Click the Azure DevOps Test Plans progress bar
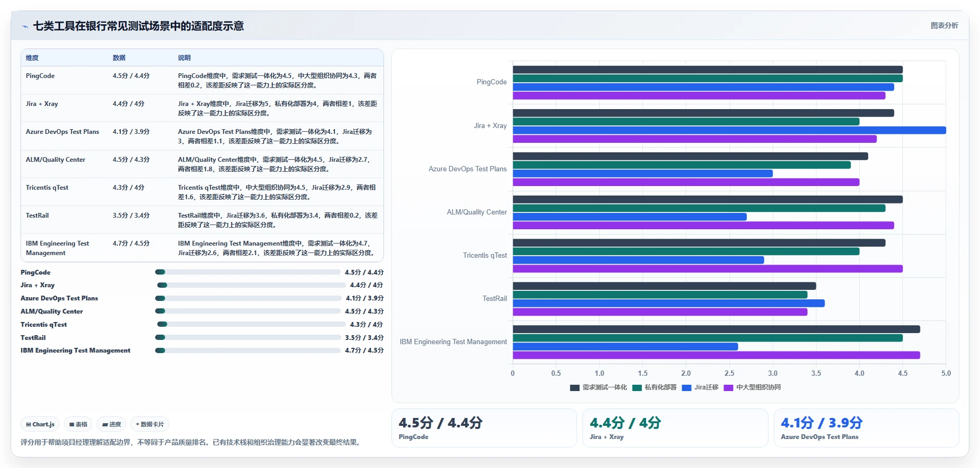This screenshot has width=980, height=468. (248, 298)
